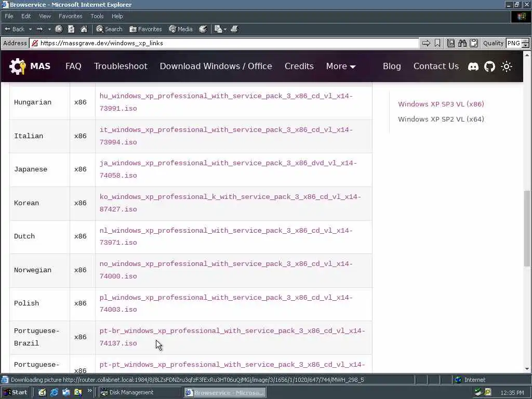The image size is (532, 399).
Task: Download the Korean XP SP3 ISO link
Action: (230, 203)
